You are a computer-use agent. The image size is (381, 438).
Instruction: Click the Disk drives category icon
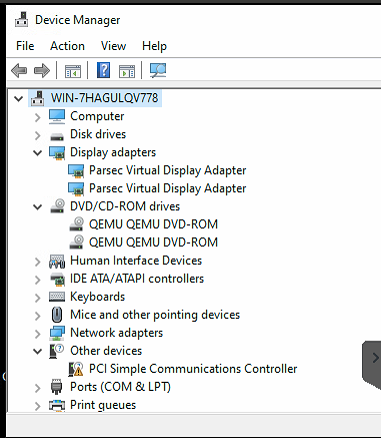[57, 136]
